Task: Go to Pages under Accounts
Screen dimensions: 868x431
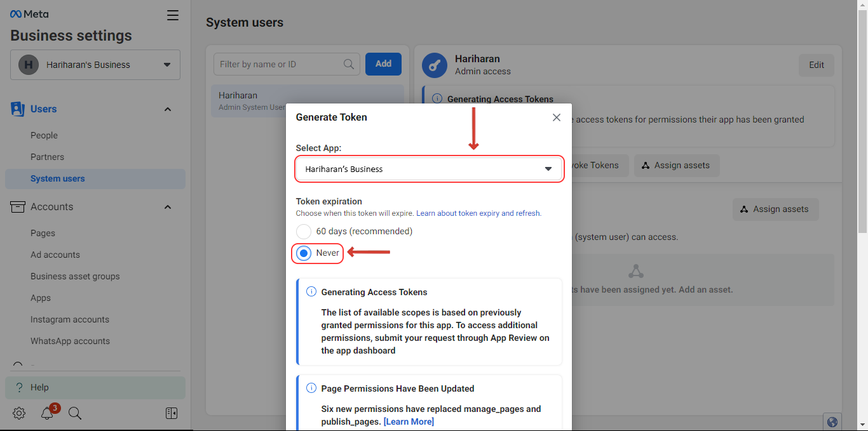Action: 43,233
